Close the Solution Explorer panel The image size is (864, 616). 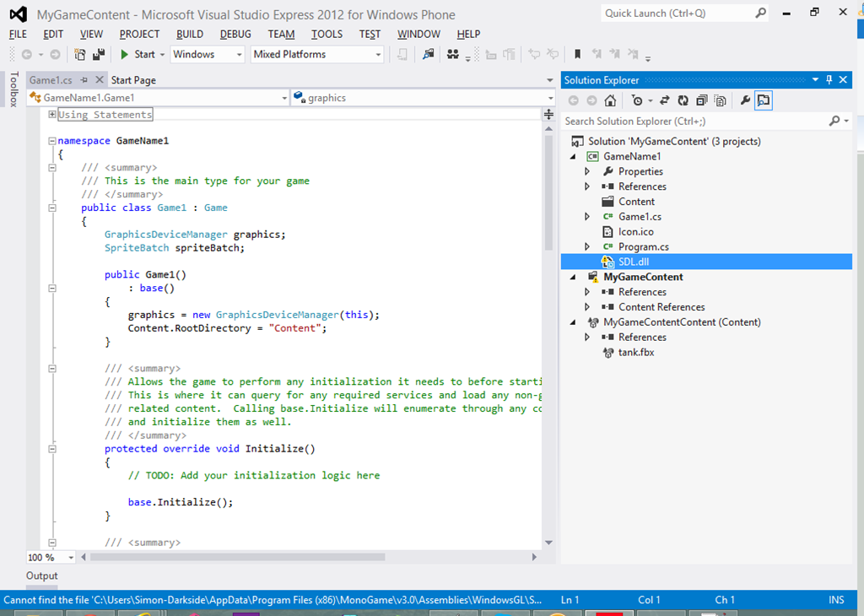coord(843,80)
